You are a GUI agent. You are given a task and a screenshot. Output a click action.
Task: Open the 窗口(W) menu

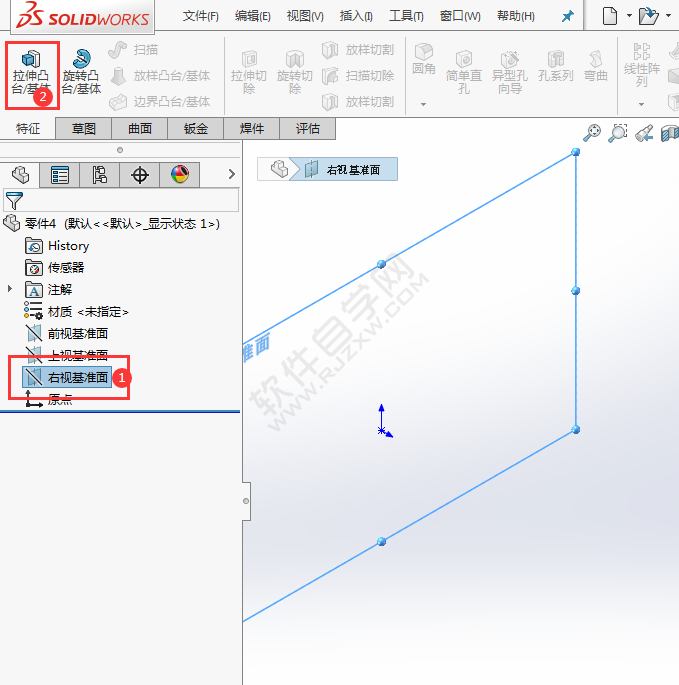(x=460, y=16)
